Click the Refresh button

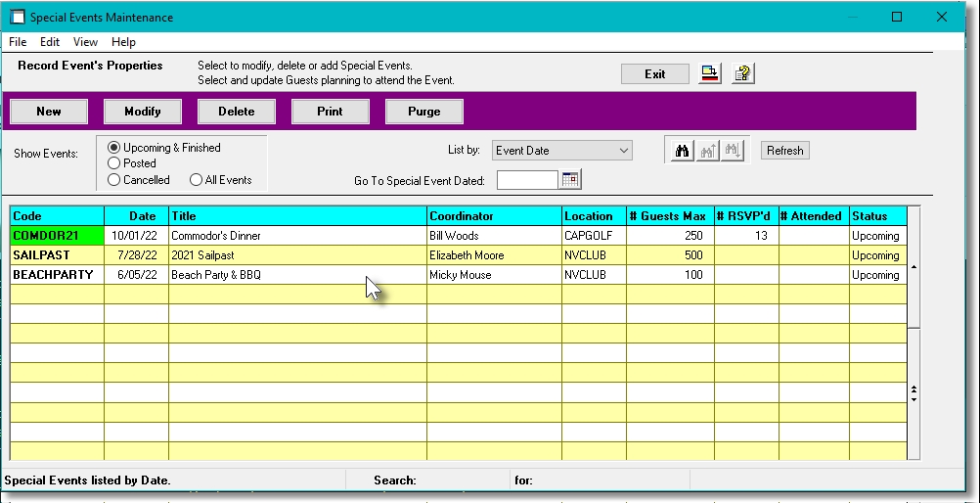tap(784, 151)
